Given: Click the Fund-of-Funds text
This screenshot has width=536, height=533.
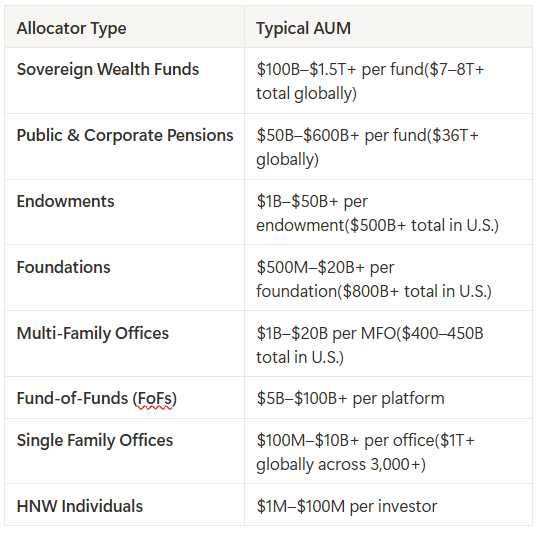Looking at the screenshot, I should pos(72,398).
